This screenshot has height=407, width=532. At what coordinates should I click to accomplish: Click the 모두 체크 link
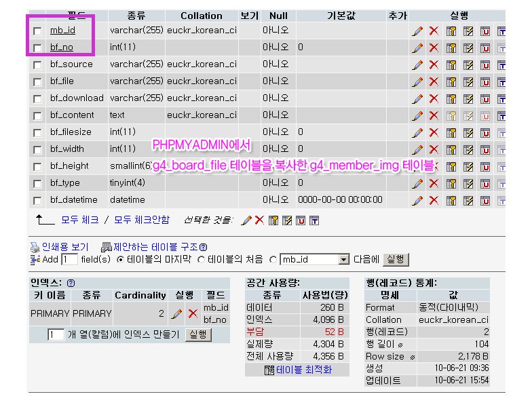click(x=79, y=220)
